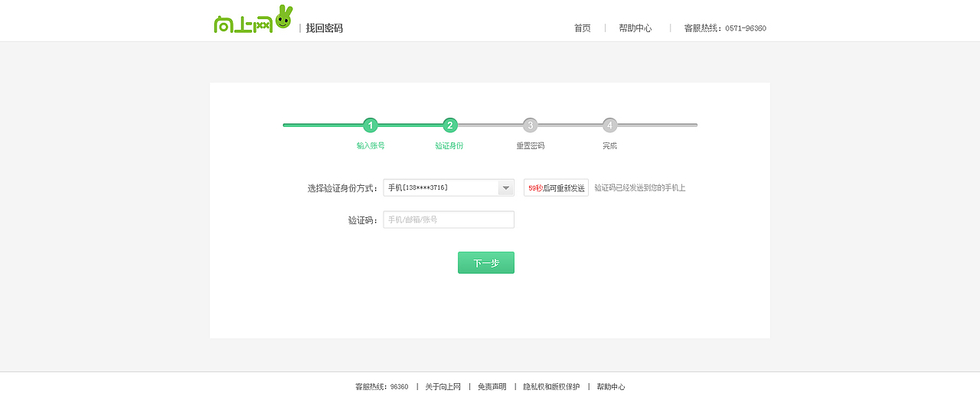This screenshot has width=980, height=400.
Task: Click the green 下一步 button
Action: 486,262
